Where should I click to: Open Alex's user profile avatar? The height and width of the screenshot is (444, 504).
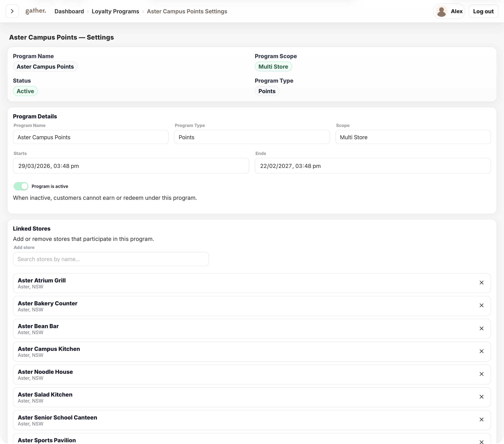click(x=441, y=11)
